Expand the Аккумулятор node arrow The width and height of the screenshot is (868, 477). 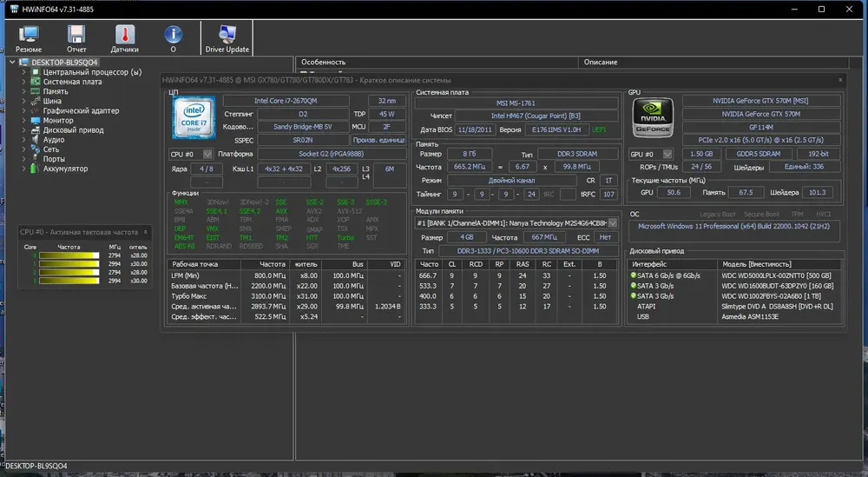(23, 169)
